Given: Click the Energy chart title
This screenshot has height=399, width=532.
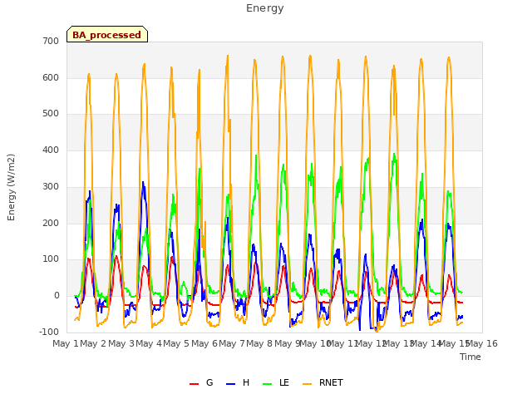Looking at the screenshot, I should pos(265,8).
